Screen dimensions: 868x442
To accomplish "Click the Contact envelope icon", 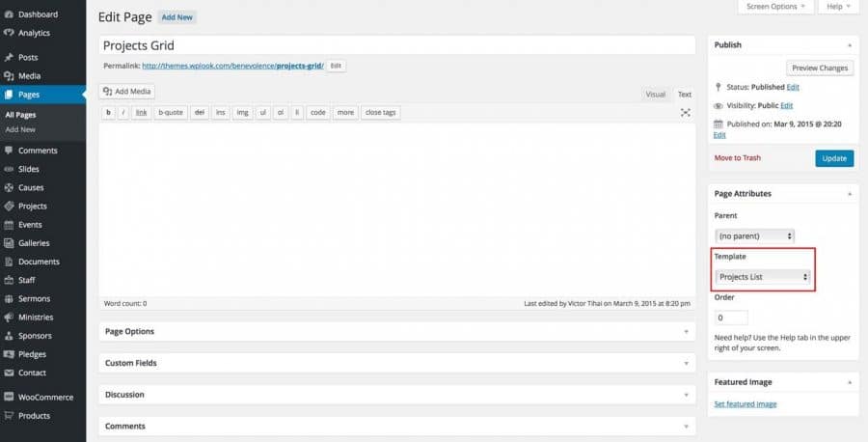I will [x=9, y=373].
